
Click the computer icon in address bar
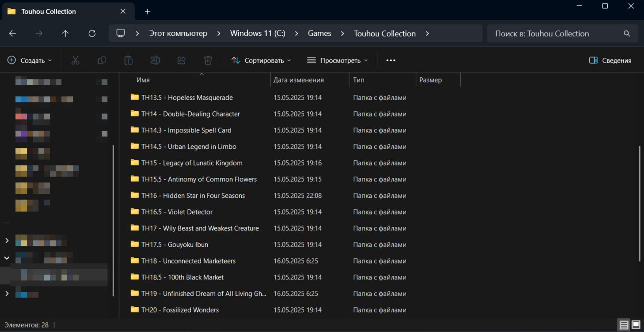pyautogui.click(x=121, y=34)
